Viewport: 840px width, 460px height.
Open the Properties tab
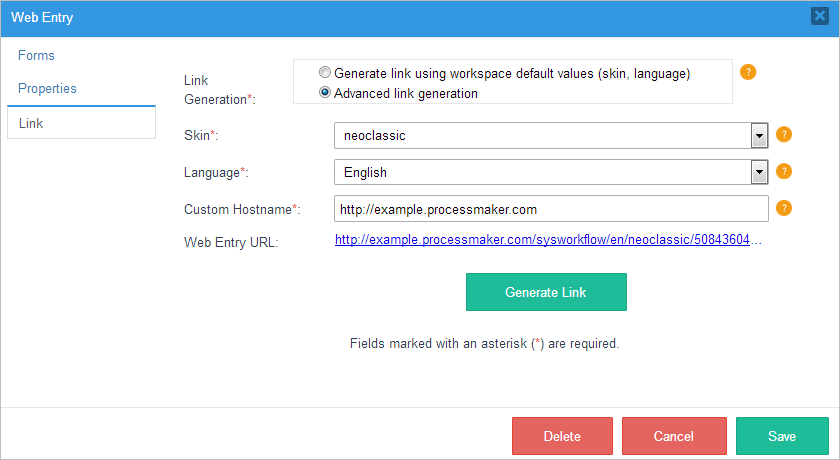(48, 88)
